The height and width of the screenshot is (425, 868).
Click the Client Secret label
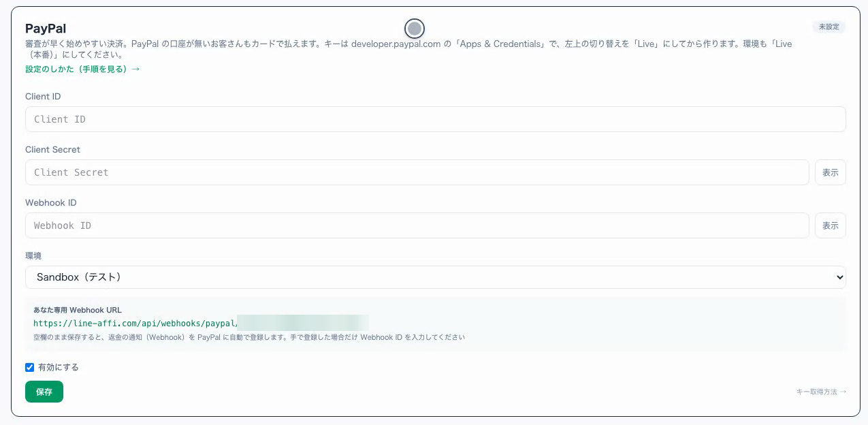click(52, 150)
